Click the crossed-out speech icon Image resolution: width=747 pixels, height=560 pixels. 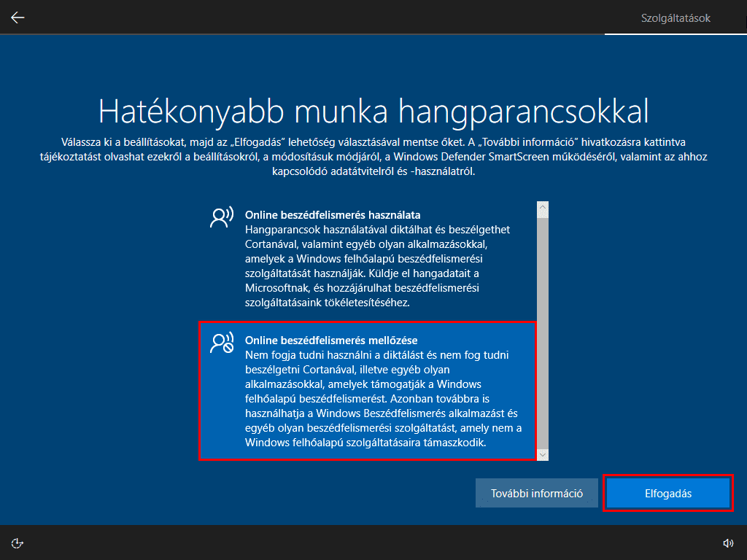pos(222,343)
